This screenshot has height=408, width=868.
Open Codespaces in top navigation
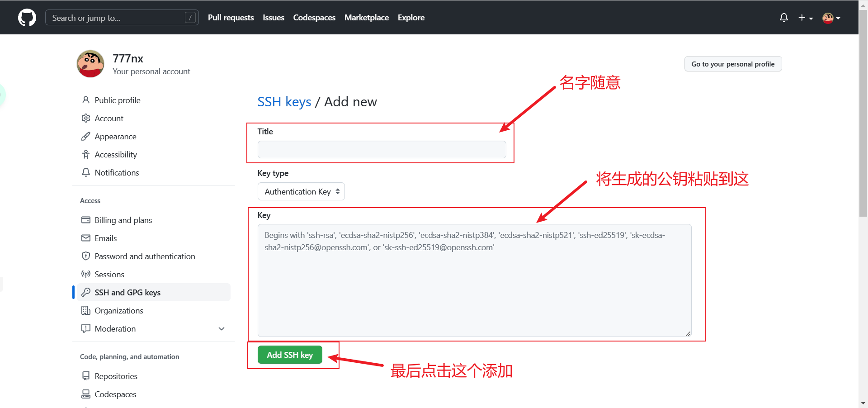[314, 18]
